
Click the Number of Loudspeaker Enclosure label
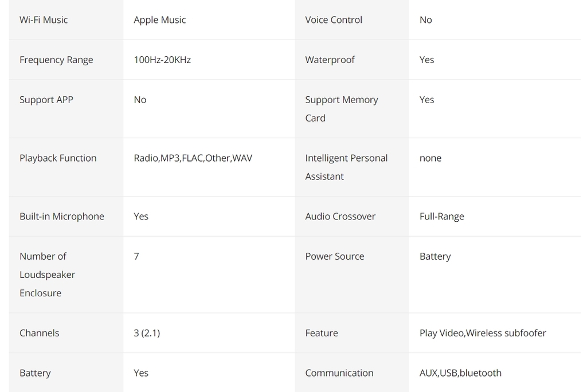coord(47,275)
